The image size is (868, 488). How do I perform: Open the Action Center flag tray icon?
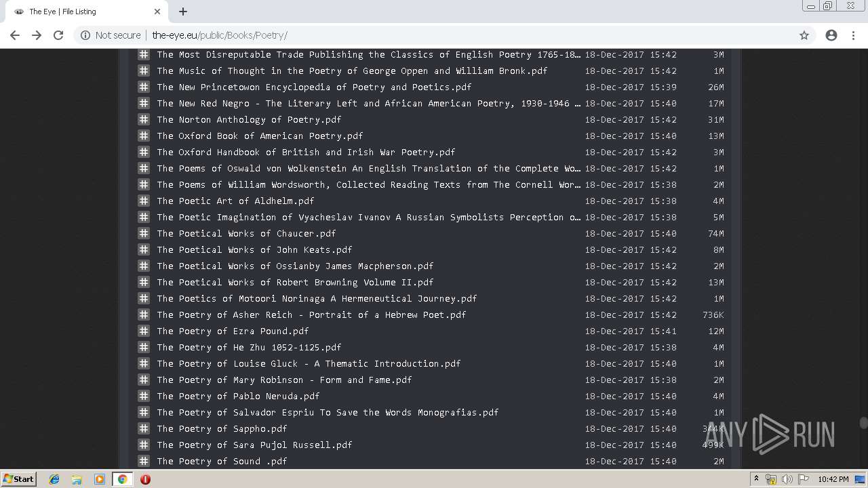click(x=804, y=479)
